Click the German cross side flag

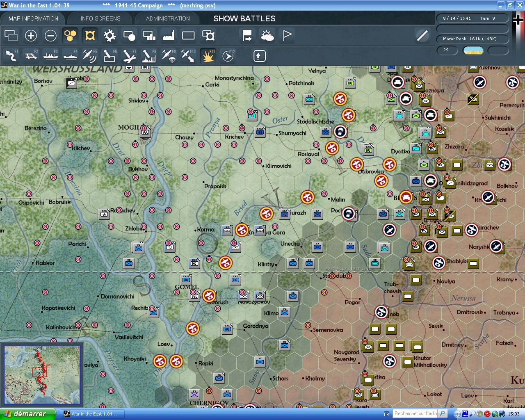tap(518, 20)
